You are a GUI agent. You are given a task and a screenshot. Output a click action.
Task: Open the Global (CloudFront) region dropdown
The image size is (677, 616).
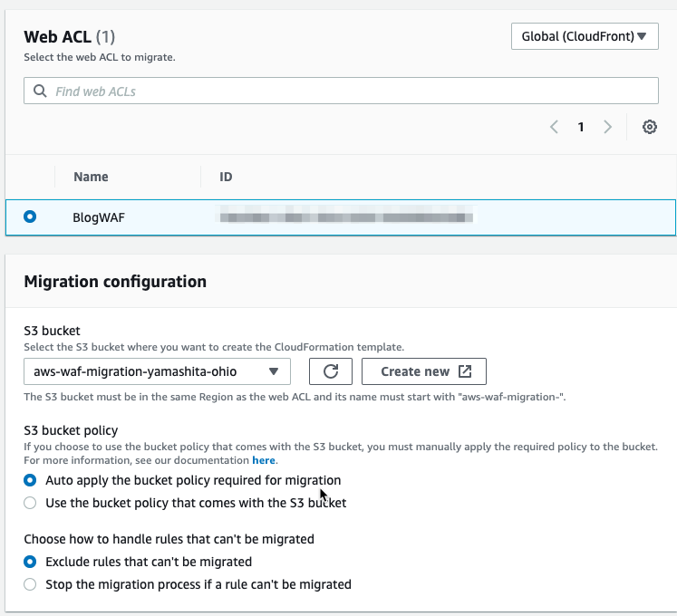pyautogui.click(x=585, y=36)
